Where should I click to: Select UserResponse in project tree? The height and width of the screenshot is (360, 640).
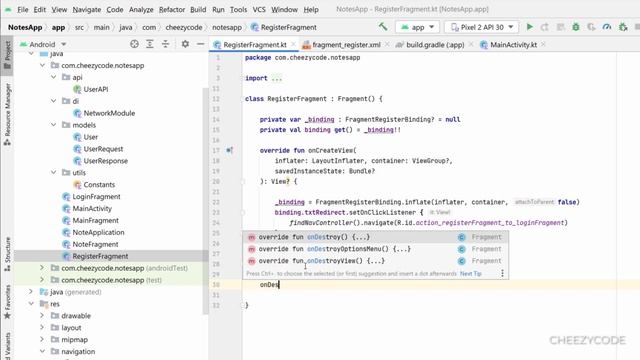click(x=106, y=161)
